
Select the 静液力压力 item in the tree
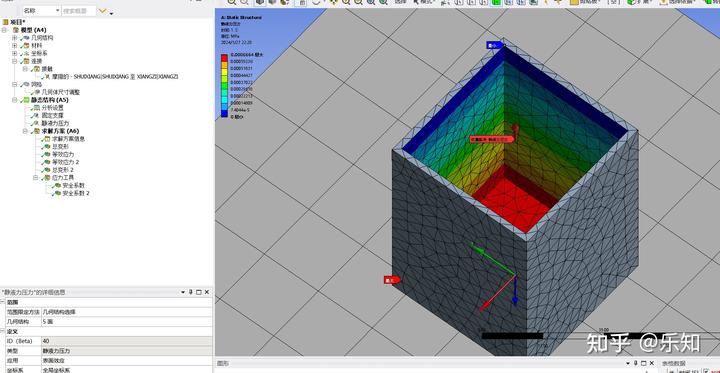tap(55, 124)
